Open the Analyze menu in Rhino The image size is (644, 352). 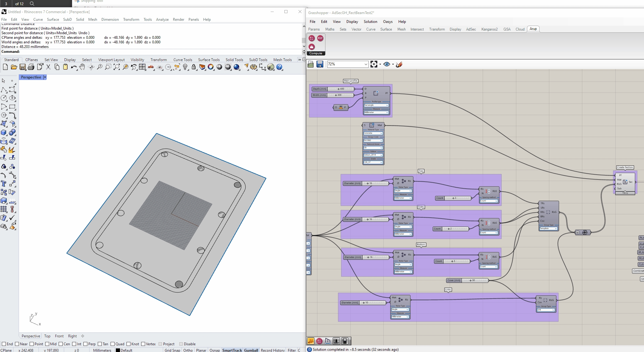click(162, 20)
